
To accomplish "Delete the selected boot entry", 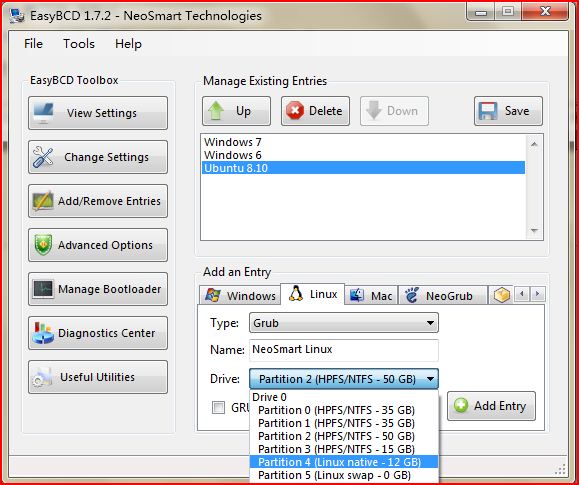I will [315, 111].
